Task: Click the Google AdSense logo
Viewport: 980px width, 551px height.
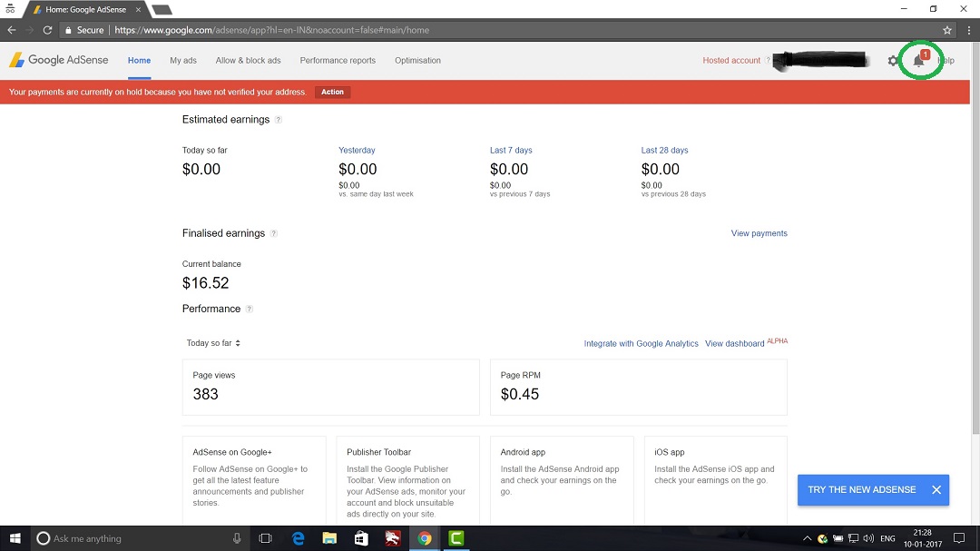Action: 59,60
